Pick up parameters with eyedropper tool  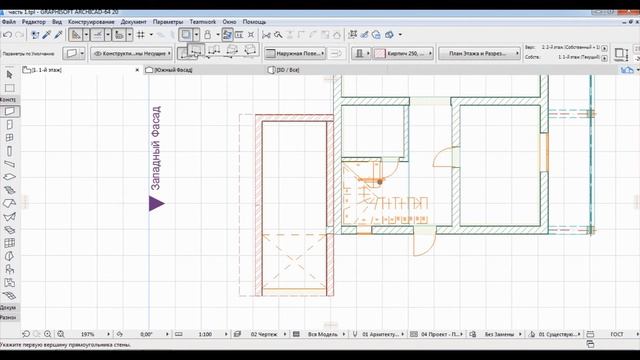pos(47,35)
